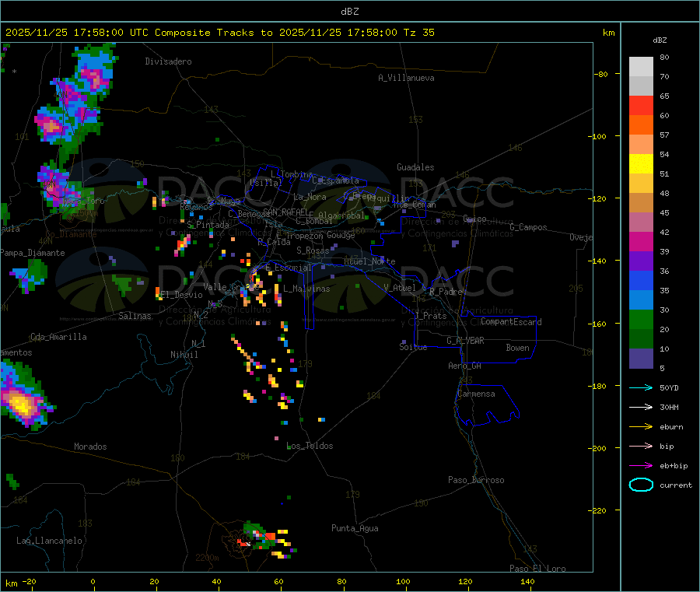This screenshot has width=700, height=592.
Task: Click the magenta eb+bip arrow in legend
Action: click(x=641, y=466)
